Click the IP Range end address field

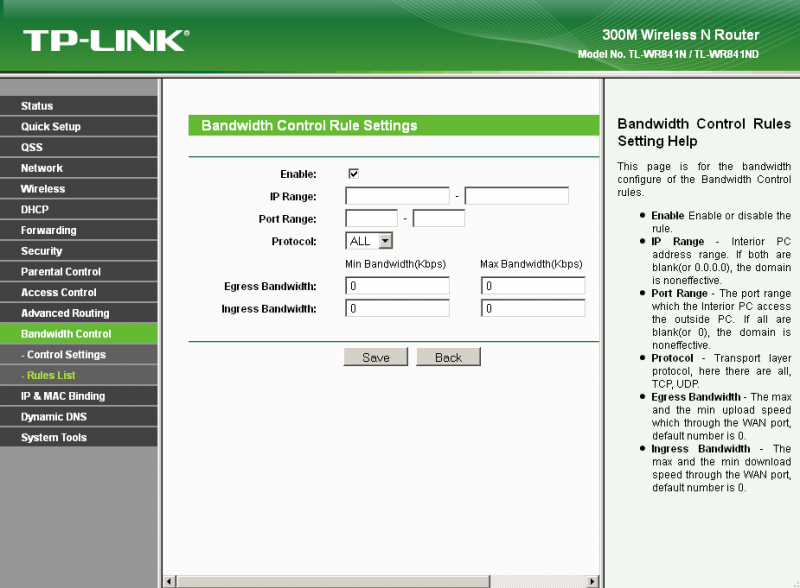(517, 196)
